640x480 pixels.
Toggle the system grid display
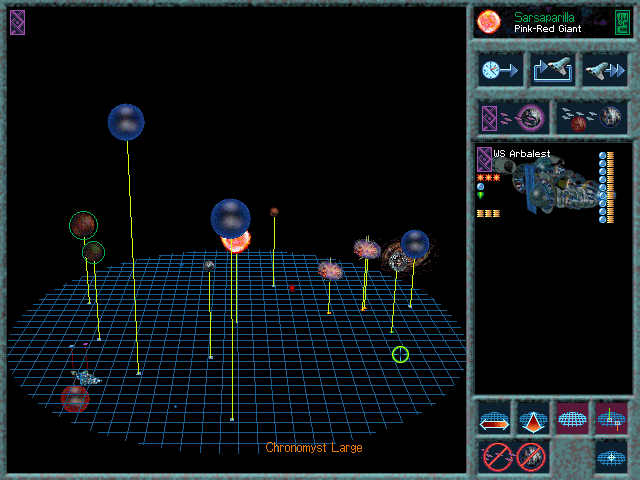click(x=572, y=418)
